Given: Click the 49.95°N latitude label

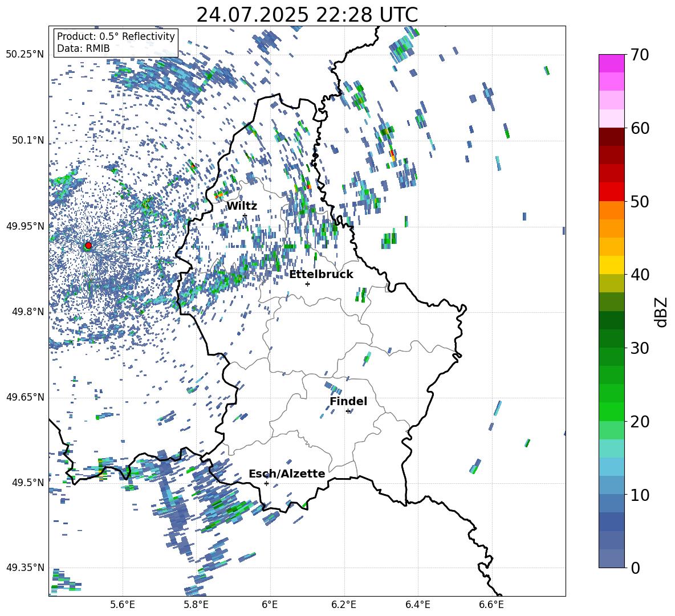Looking at the screenshot, I should [x=25, y=226].
